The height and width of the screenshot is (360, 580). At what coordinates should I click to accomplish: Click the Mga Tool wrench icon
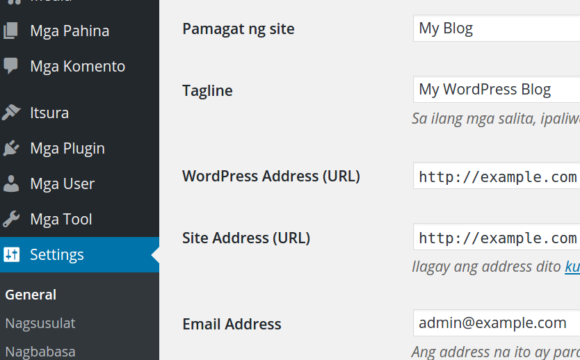click(11, 219)
